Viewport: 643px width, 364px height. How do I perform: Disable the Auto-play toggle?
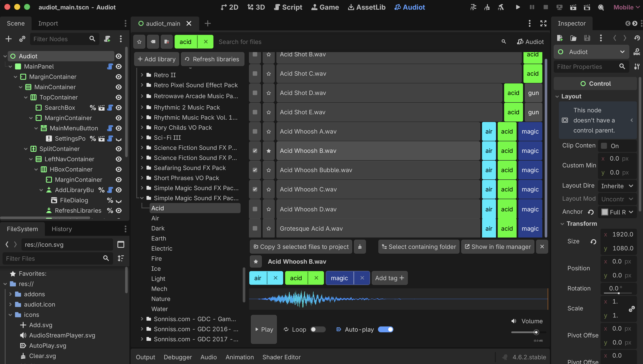coord(385,329)
